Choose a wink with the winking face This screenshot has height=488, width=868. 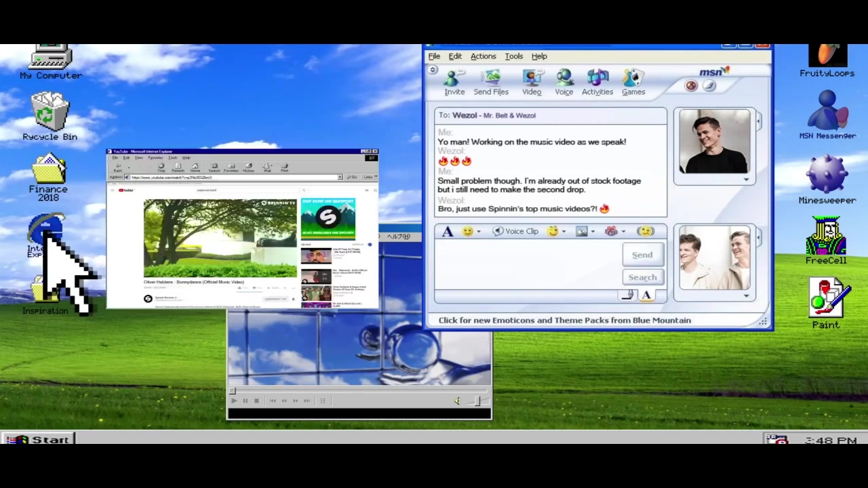pos(553,231)
